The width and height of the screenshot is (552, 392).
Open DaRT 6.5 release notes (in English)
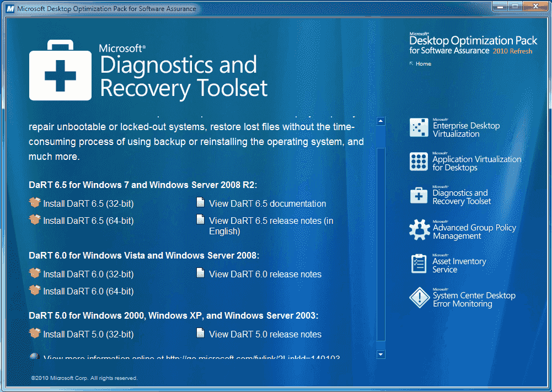tap(271, 226)
